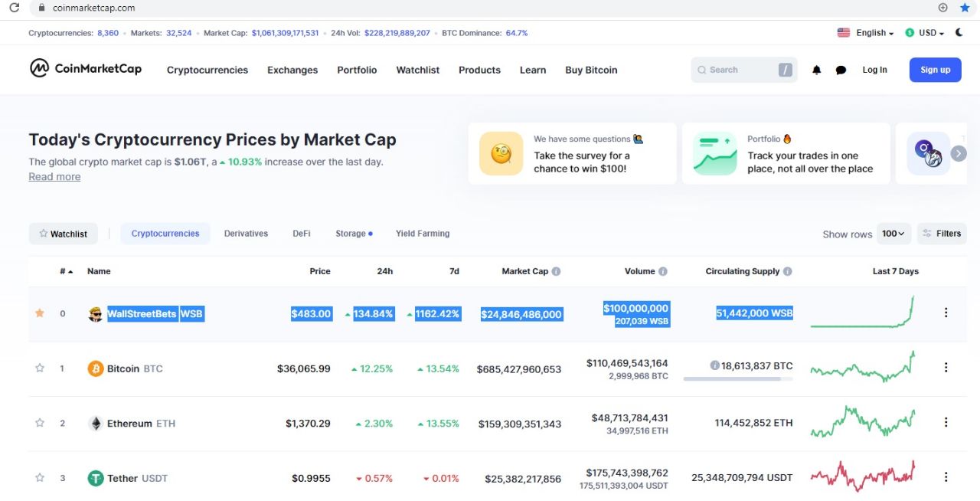Click into the Search field

pyautogui.click(x=744, y=70)
